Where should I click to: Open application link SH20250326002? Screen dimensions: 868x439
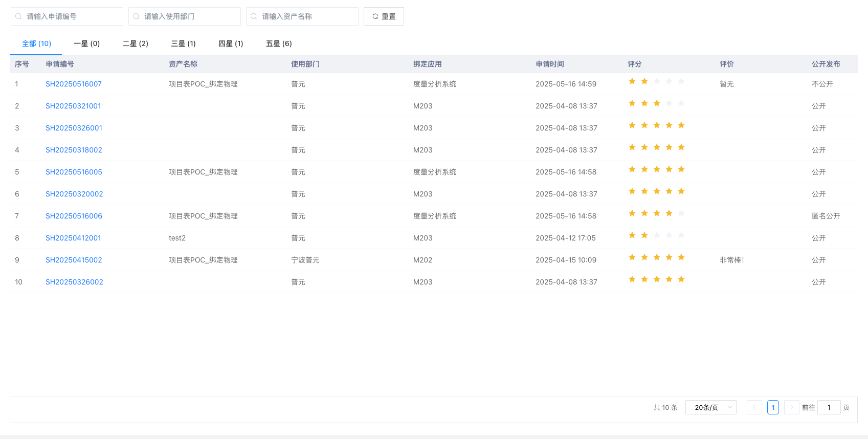74,282
